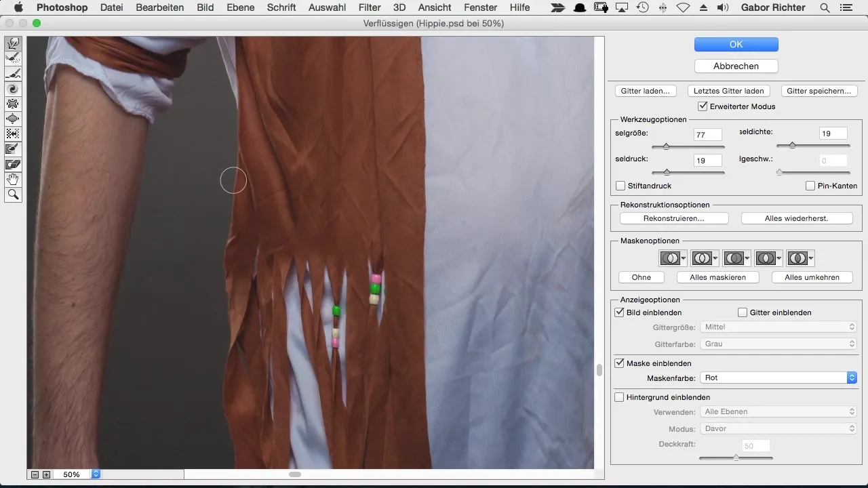Enable Pin-Kanten checkbox
Screen dimensions: 868x488
[x=810, y=186]
